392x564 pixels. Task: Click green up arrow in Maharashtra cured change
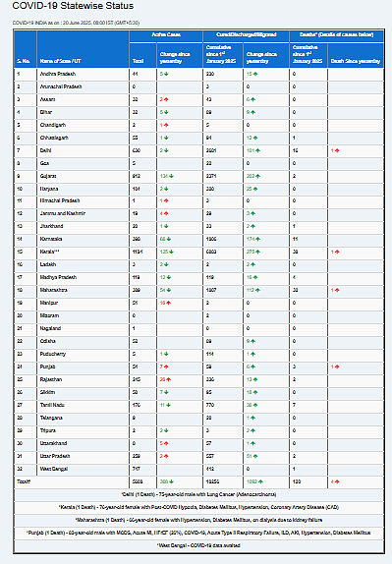pyautogui.click(x=257, y=290)
